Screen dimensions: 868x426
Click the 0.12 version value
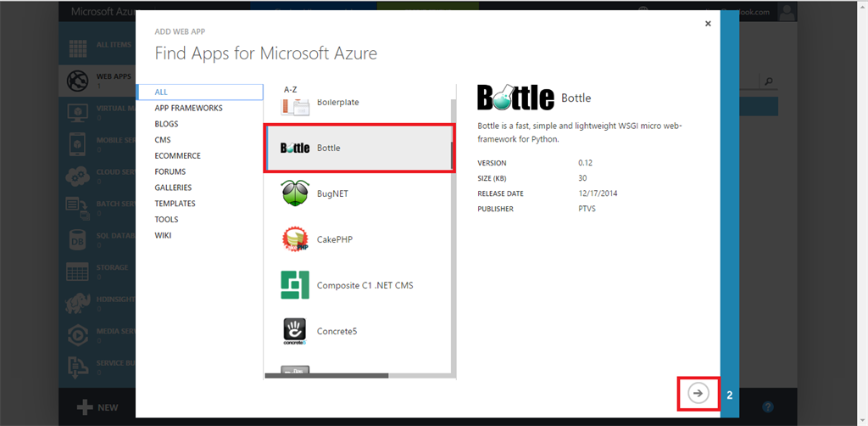586,163
